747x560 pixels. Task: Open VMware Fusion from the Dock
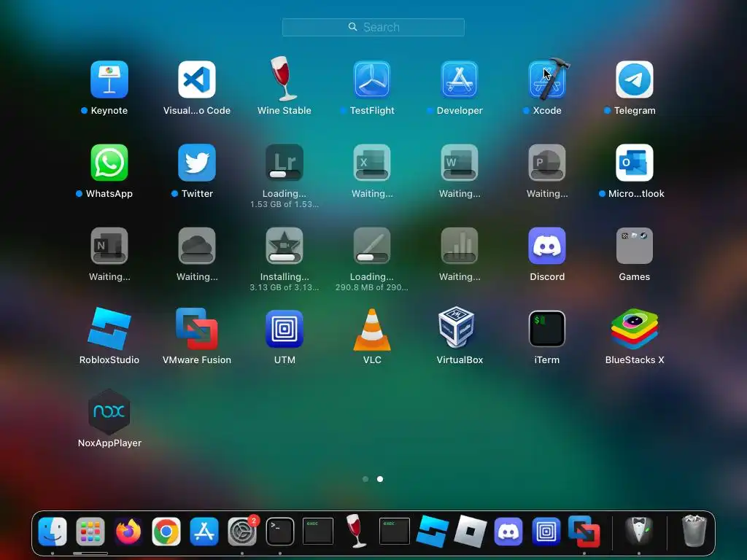click(584, 531)
